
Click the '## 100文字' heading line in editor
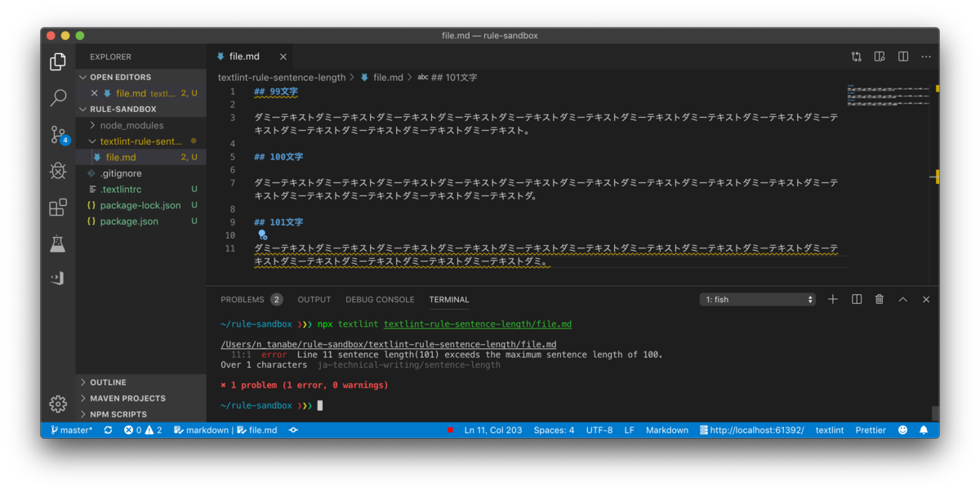[x=278, y=157]
